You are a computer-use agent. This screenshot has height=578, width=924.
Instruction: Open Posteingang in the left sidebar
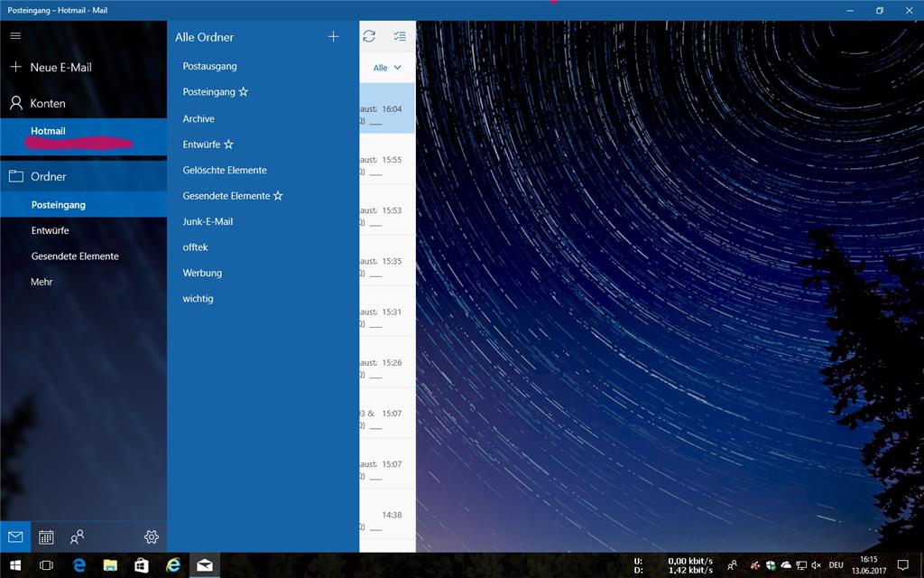tap(83, 205)
